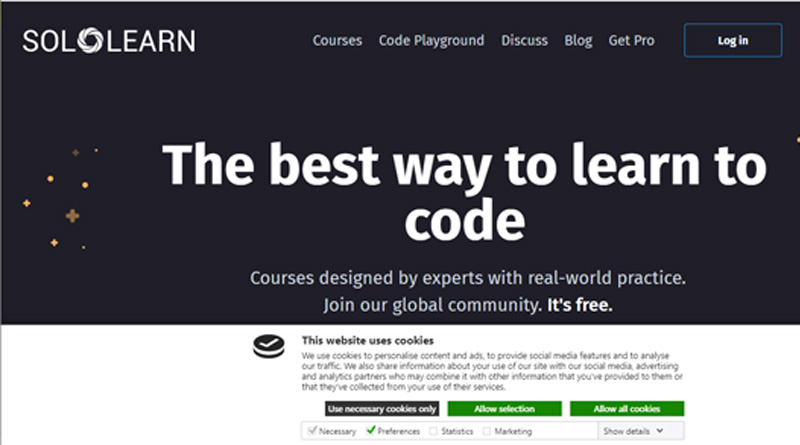Visit the Blog page
This screenshot has height=445, width=800.
tap(578, 41)
